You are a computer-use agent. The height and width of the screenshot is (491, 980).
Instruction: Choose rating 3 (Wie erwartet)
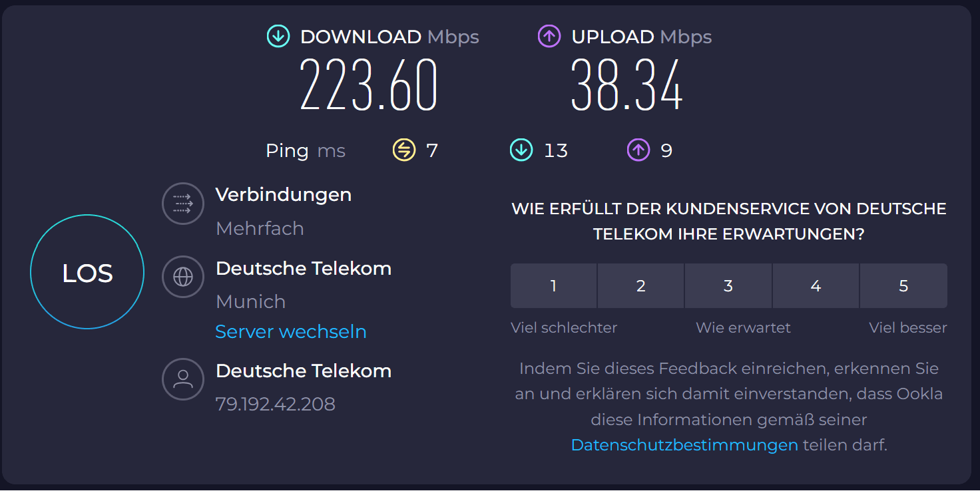point(728,286)
